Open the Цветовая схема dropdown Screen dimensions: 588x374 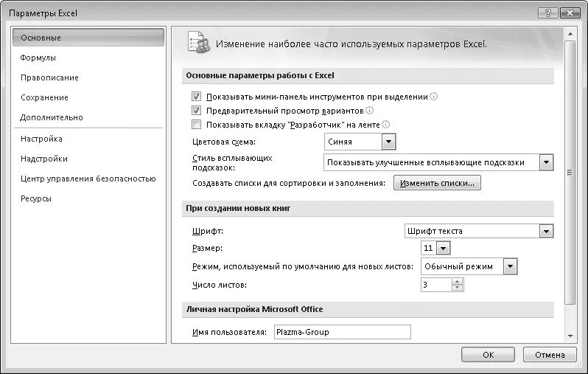[x=388, y=142]
